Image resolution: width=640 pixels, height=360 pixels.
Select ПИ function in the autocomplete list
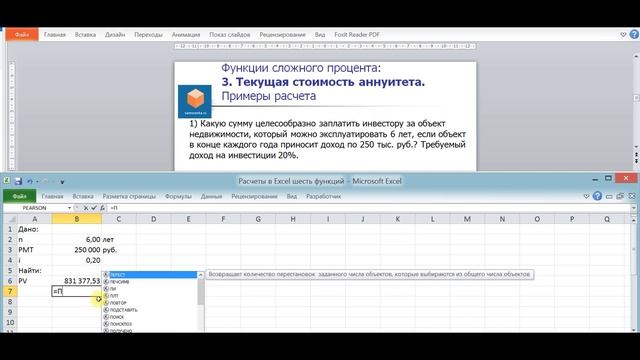pos(150,289)
